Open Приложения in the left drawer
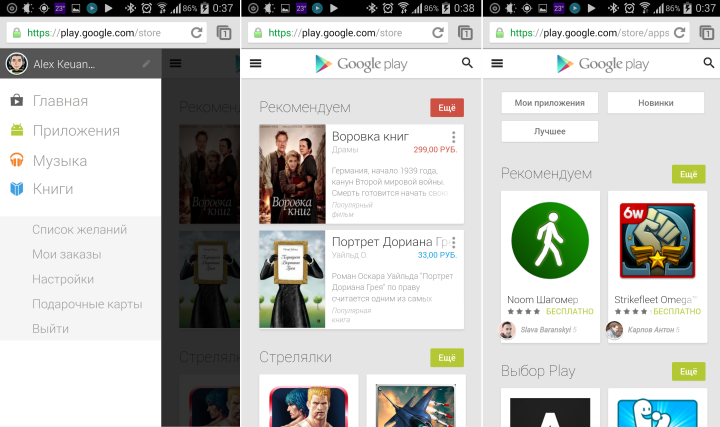This screenshot has width=720, height=427. (76, 131)
